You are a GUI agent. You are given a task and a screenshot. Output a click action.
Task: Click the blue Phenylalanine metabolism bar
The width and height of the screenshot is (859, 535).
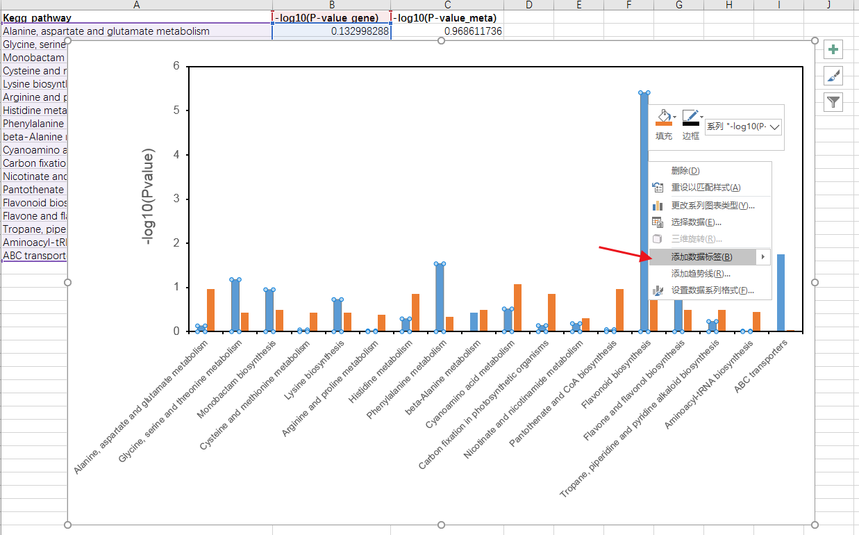pos(440,297)
